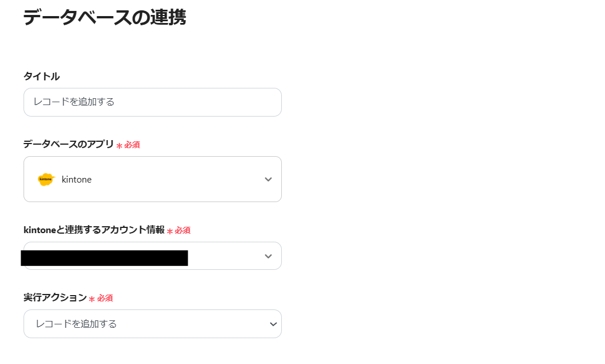The width and height of the screenshot is (605, 364).
Task: Click the chevron in the account info selector
Action: pyautogui.click(x=268, y=256)
